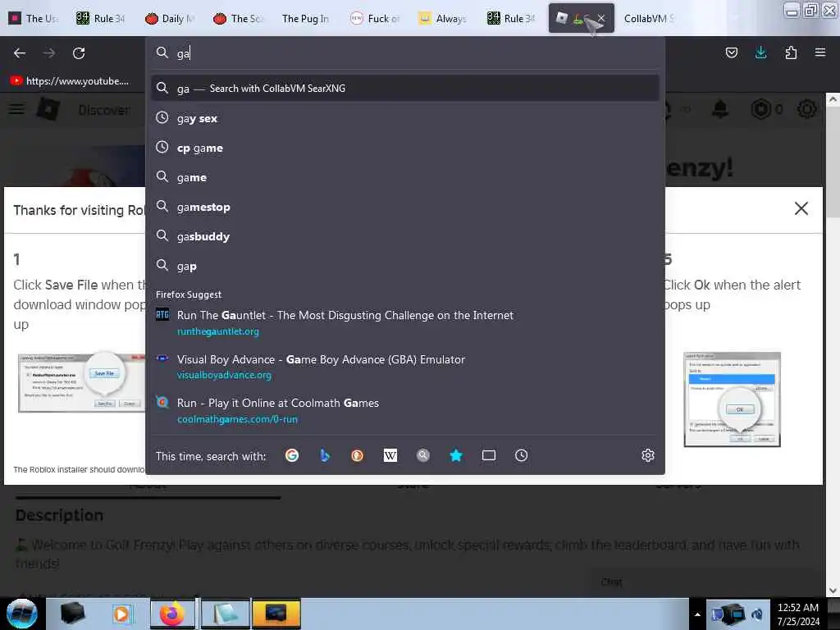Click the Save File step thumbnail
This screenshot has width=840, height=630.
[x=81, y=383]
